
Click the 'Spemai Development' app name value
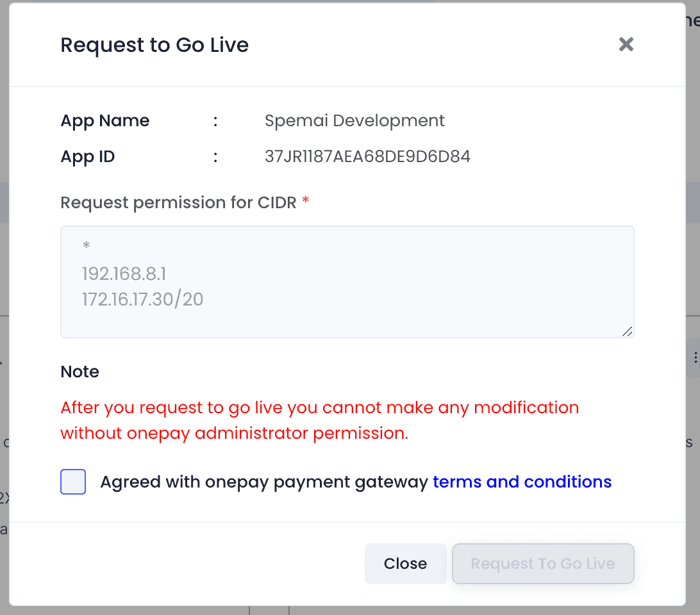point(354,120)
